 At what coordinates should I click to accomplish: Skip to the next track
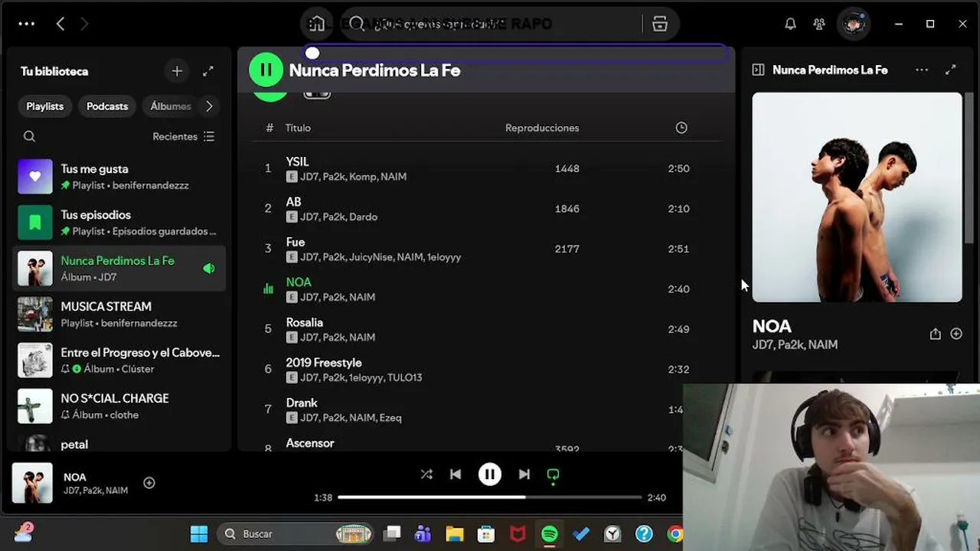[x=524, y=474]
